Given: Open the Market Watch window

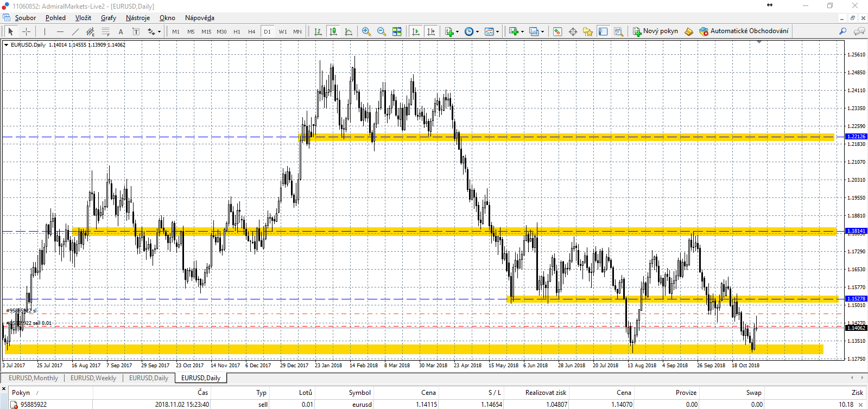Looking at the screenshot, I should [x=557, y=31].
